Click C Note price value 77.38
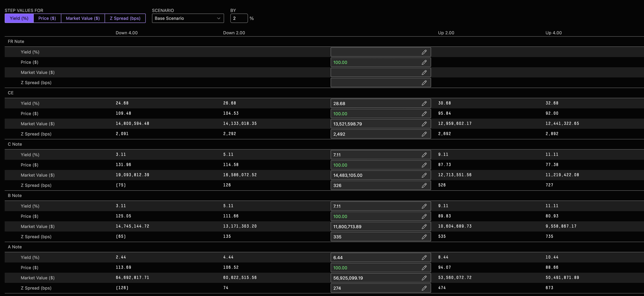 click(552, 165)
